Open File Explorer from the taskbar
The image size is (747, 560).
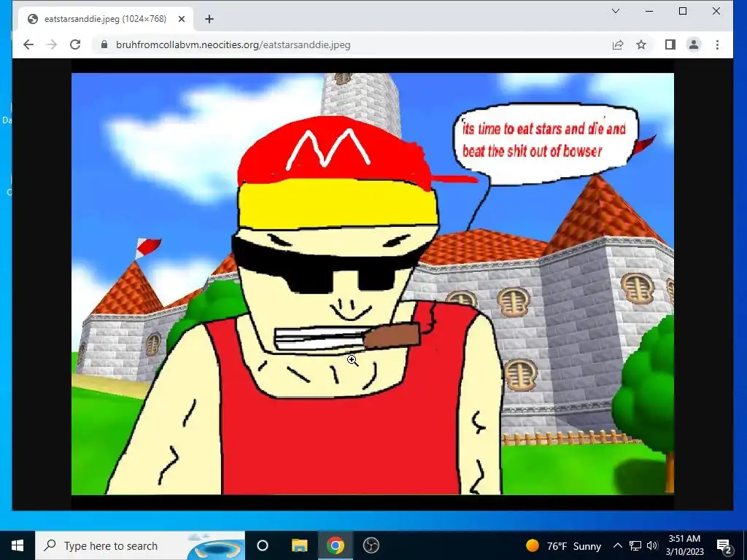[300, 545]
